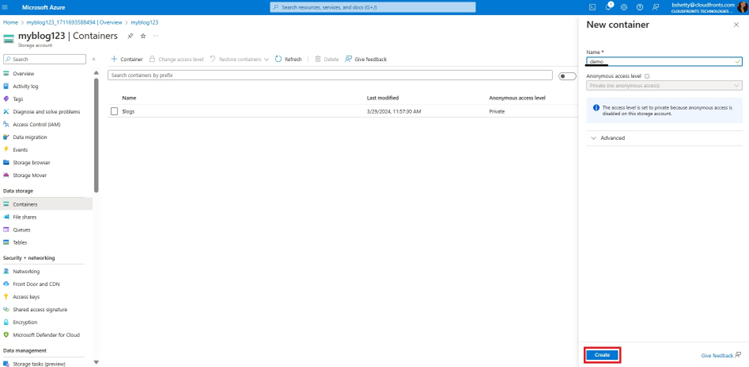Click Delete in the toolbar
Image resolution: width=749 pixels, height=367 pixels.
click(x=327, y=59)
